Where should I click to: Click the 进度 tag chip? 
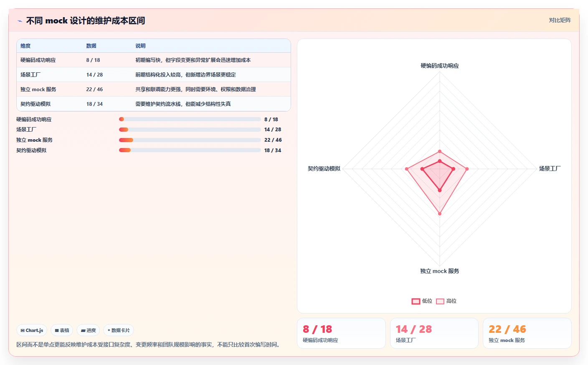[88, 330]
